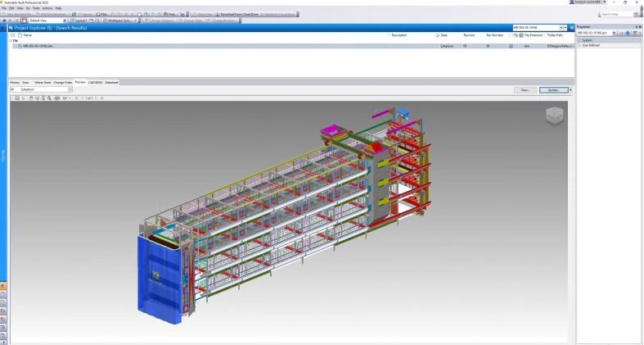
Task: Click the Print toolbar button
Action: pyautogui.click(x=101, y=15)
